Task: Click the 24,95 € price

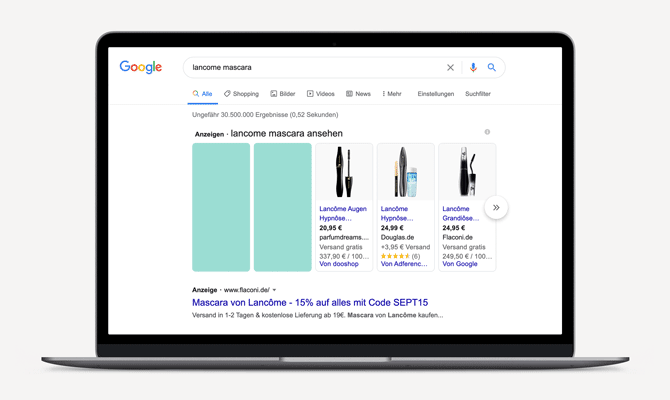Action: [454, 228]
